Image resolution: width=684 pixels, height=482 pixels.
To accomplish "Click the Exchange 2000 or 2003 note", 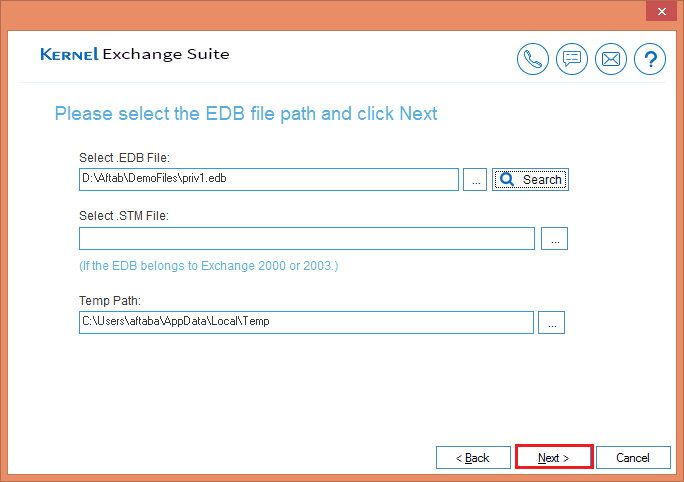I will (209, 266).
